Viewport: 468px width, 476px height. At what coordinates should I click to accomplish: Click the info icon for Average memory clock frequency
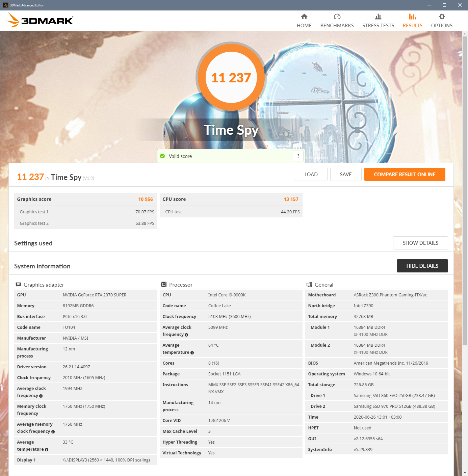[x=53, y=432]
